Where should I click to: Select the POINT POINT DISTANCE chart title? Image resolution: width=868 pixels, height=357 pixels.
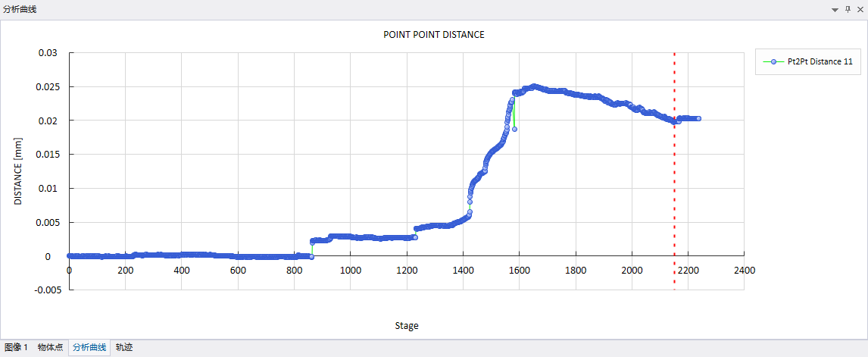click(x=433, y=35)
